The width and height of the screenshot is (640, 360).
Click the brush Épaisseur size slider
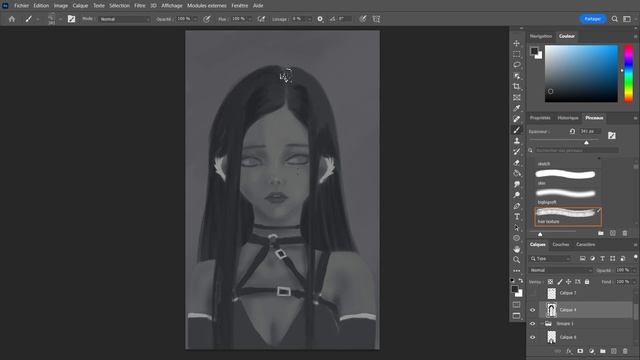tap(564, 141)
